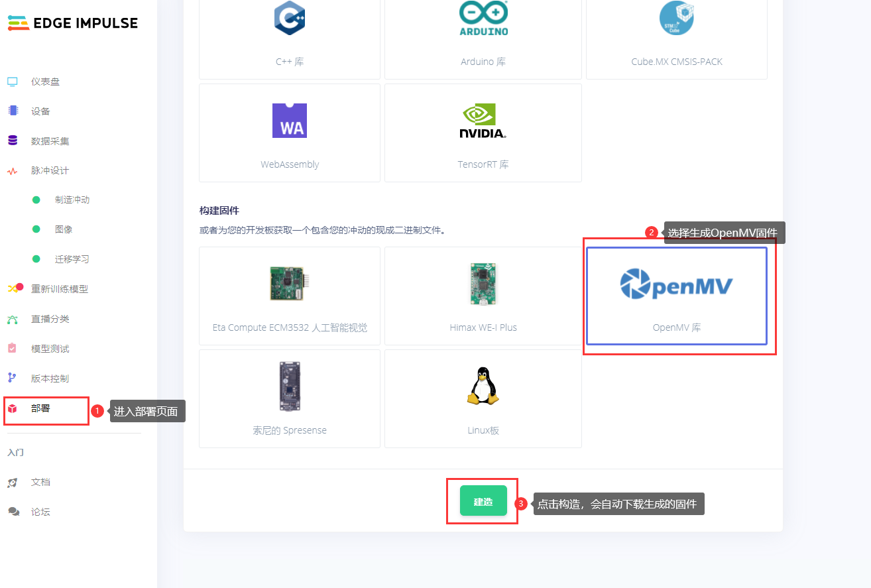Select the OpenMV 库 deployment option
The height and width of the screenshot is (588, 871).
(677, 295)
